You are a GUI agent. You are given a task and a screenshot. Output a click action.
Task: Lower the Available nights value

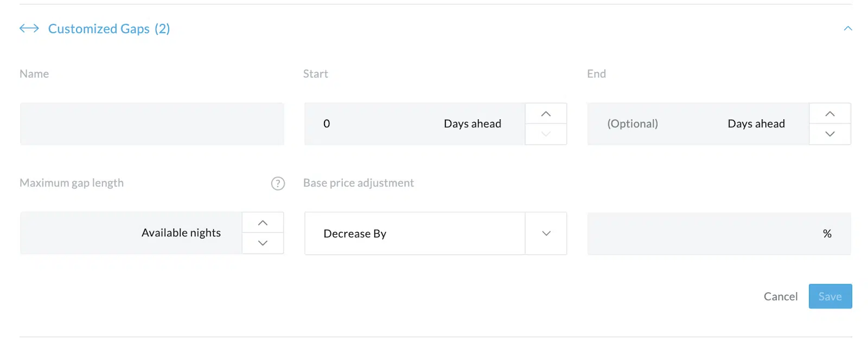[263, 243]
